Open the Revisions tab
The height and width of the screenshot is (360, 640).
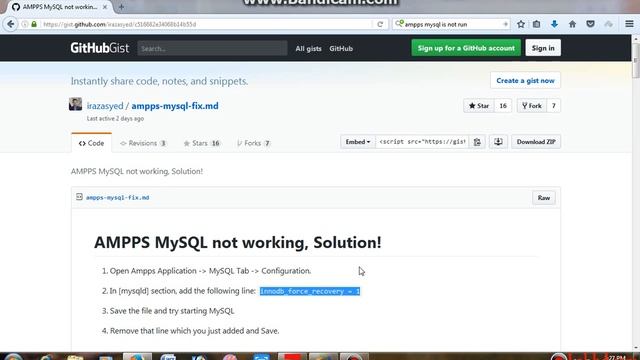[143, 143]
